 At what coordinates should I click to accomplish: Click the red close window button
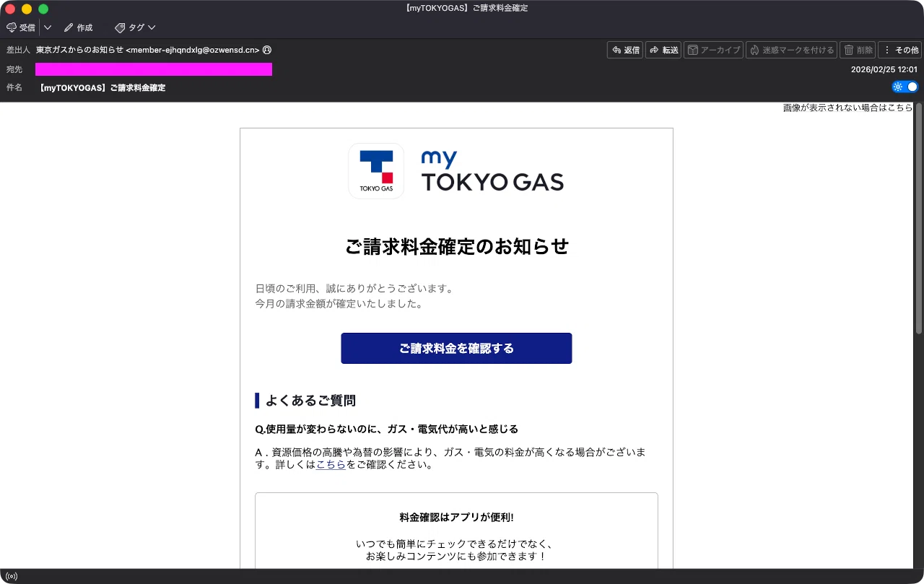tap(10, 9)
